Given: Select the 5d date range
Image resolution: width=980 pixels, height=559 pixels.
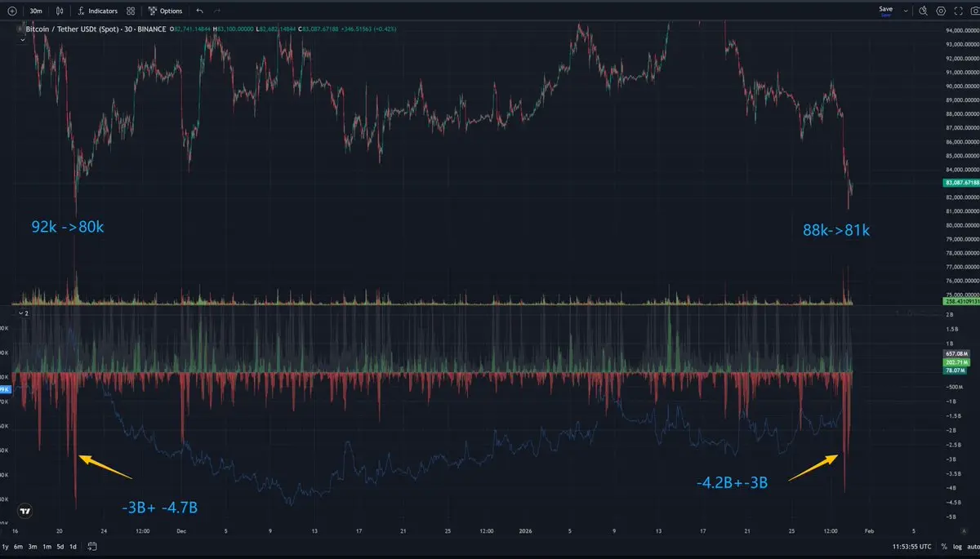Looking at the screenshot, I should coord(60,546).
